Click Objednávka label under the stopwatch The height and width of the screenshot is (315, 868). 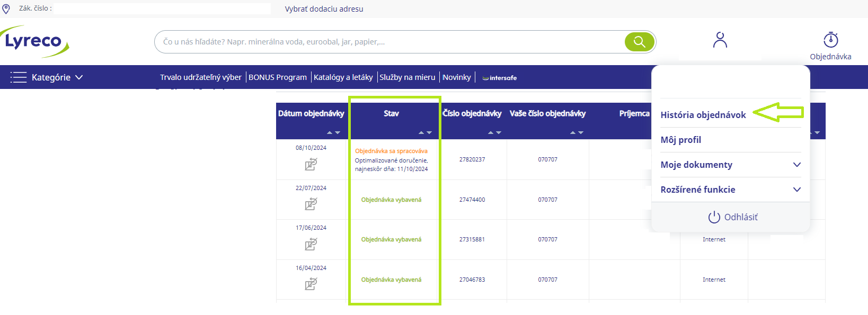pyautogui.click(x=831, y=57)
